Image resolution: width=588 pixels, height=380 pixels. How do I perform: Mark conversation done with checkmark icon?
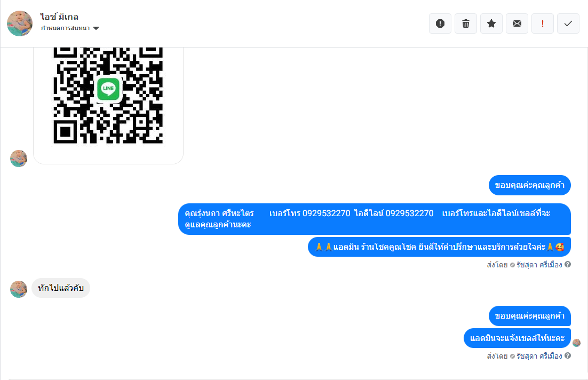click(568, 23)
